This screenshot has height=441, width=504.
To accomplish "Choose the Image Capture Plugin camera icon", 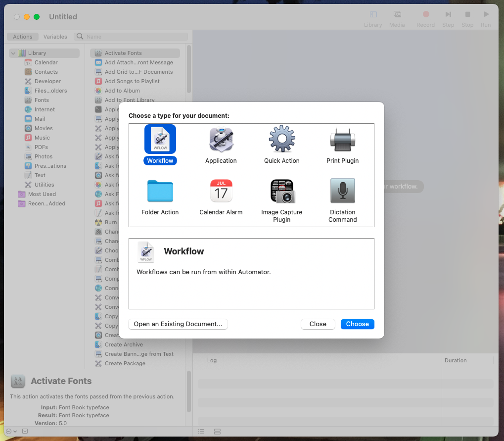I will click(x=281, y=191).
